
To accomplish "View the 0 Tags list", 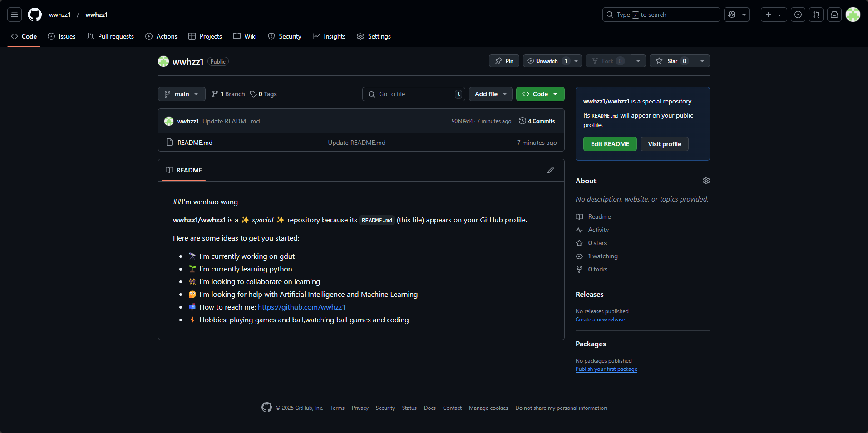I will [263, 94].
